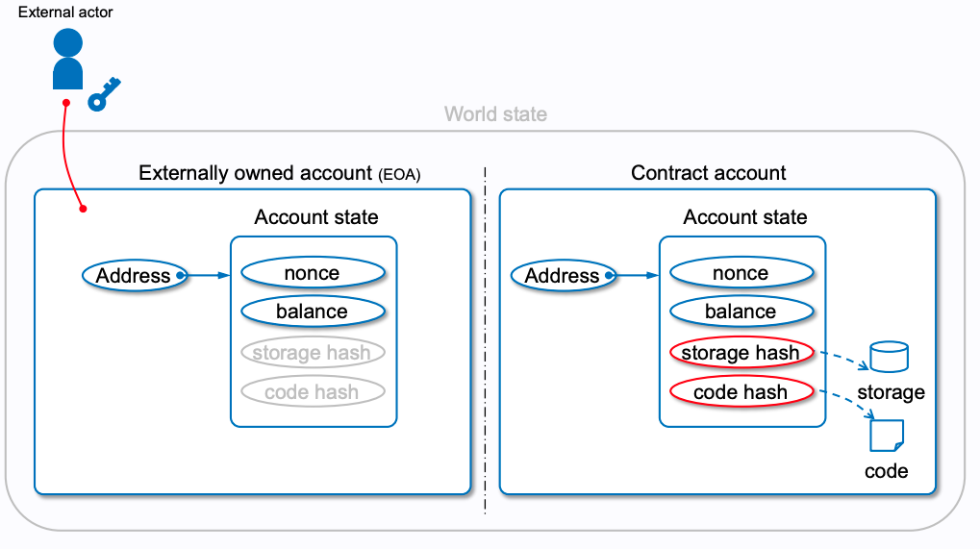Click the EOA nonce oval

313,273
